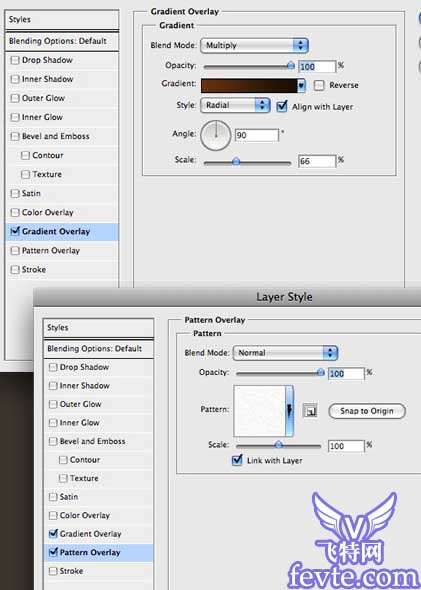Click the gradient Scale slider handle
Screen dimensions: 421x590
click(236, 162)
